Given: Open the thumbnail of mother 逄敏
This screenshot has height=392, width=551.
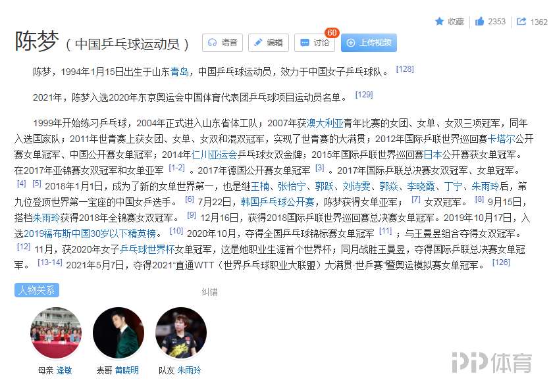Looking at the screenshot, I should pyautogui.click(x=56, y=333).
